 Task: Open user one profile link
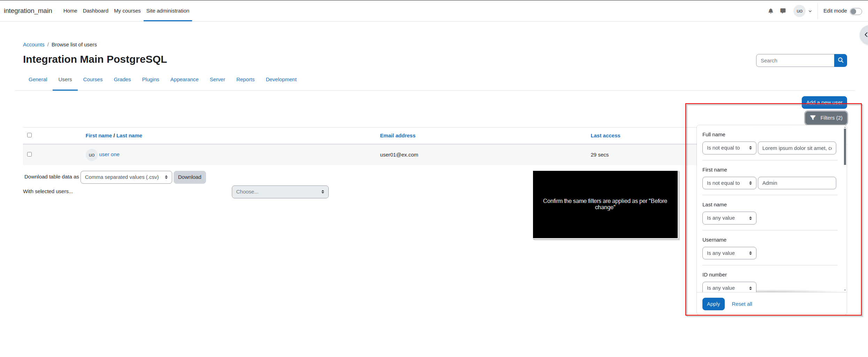(x=109, y=154)
